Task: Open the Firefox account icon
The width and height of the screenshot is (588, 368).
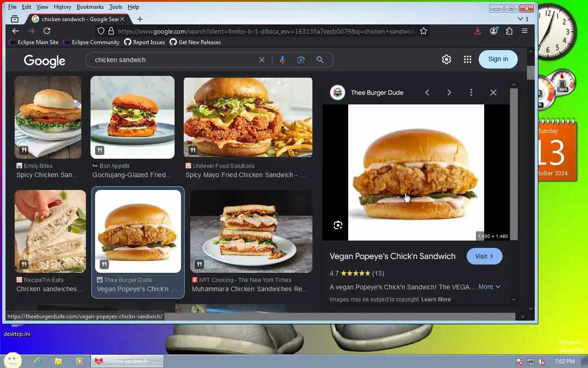Action: [x=494, y=31]
